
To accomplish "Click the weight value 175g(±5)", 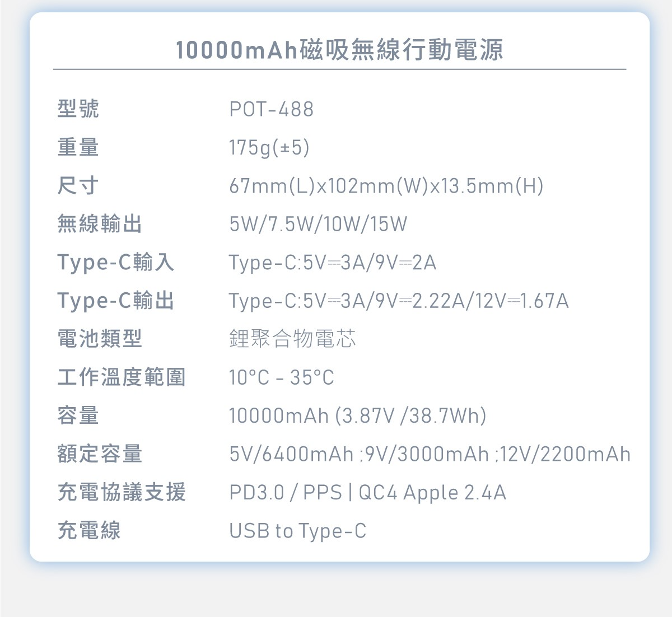I will (x=269, y=147).
